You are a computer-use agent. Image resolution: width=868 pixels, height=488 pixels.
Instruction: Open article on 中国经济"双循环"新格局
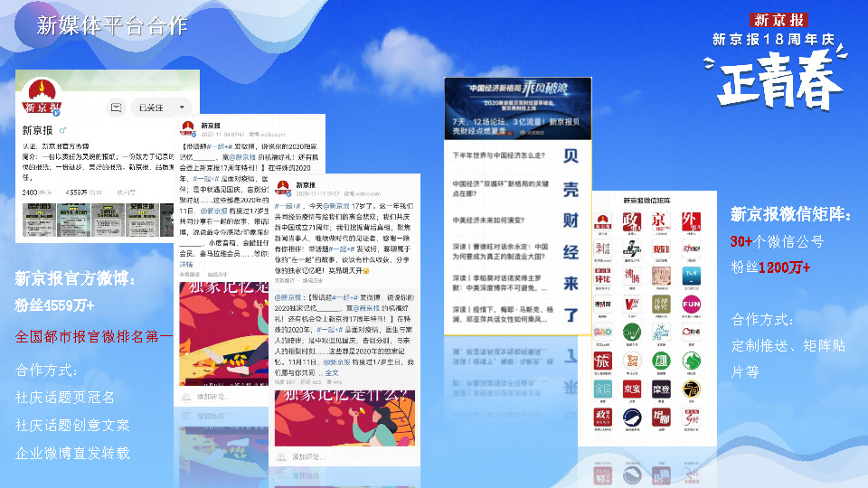(x=500, y=187)
